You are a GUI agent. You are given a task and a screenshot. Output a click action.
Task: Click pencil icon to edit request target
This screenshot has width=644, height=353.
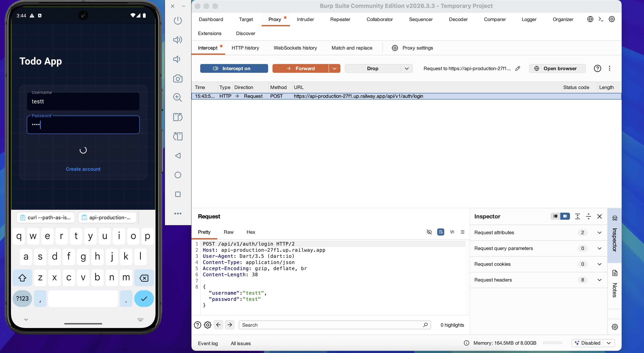point(518,68)
